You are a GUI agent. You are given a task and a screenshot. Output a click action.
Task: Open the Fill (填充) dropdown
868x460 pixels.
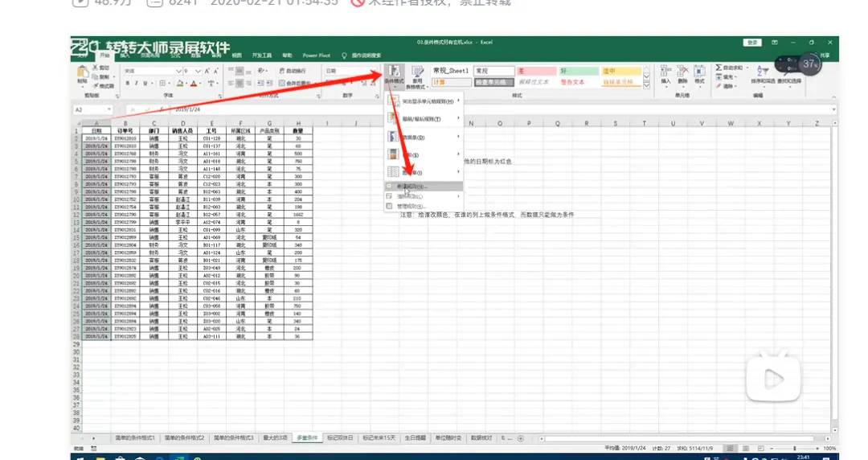click(x=727, y=77)
